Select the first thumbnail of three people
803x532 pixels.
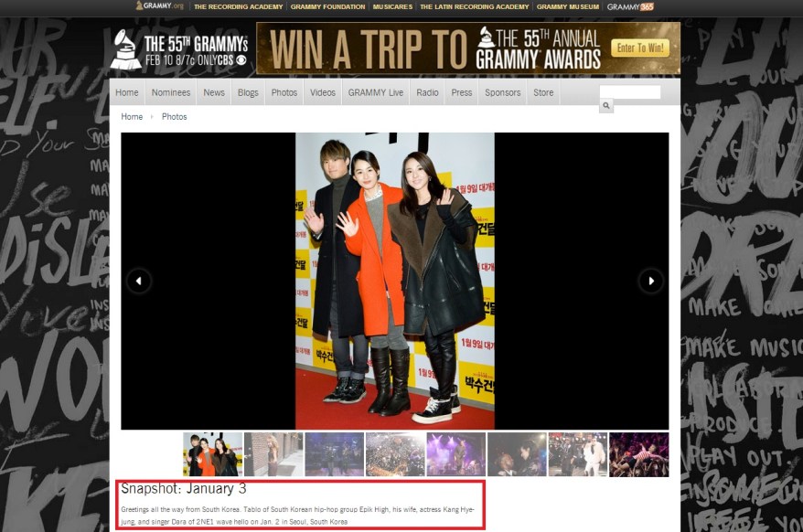[212, 454]
